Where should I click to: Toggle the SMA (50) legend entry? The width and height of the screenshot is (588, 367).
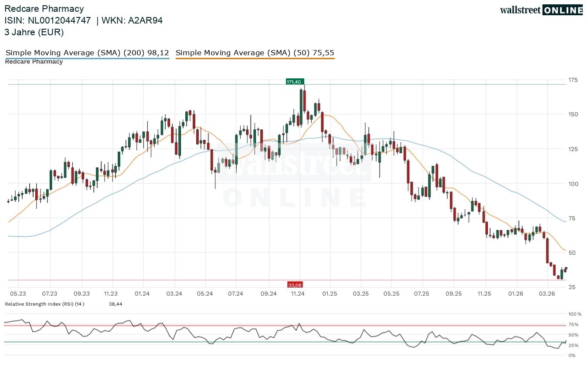click(x=255, y=53)
